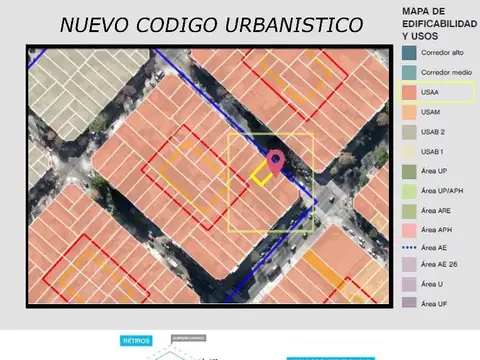Click the USAM legend swatch
The height and width of the screenshot is (360, 480).
click(x=409, y=112)
